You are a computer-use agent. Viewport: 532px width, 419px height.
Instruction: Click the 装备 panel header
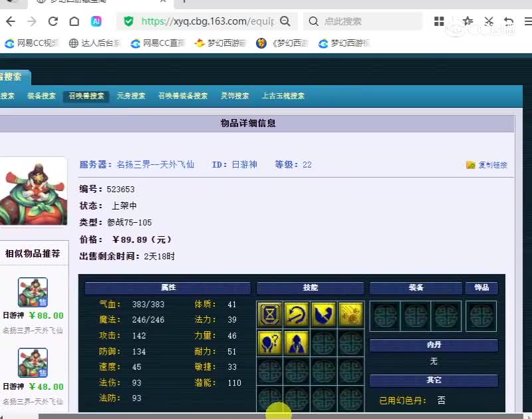(416, 287)
